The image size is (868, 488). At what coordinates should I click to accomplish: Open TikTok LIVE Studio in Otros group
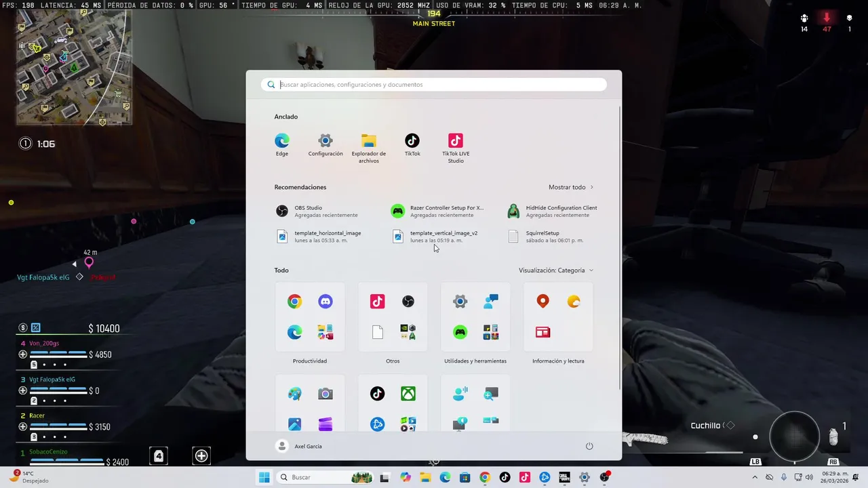(x=377, y=302)
